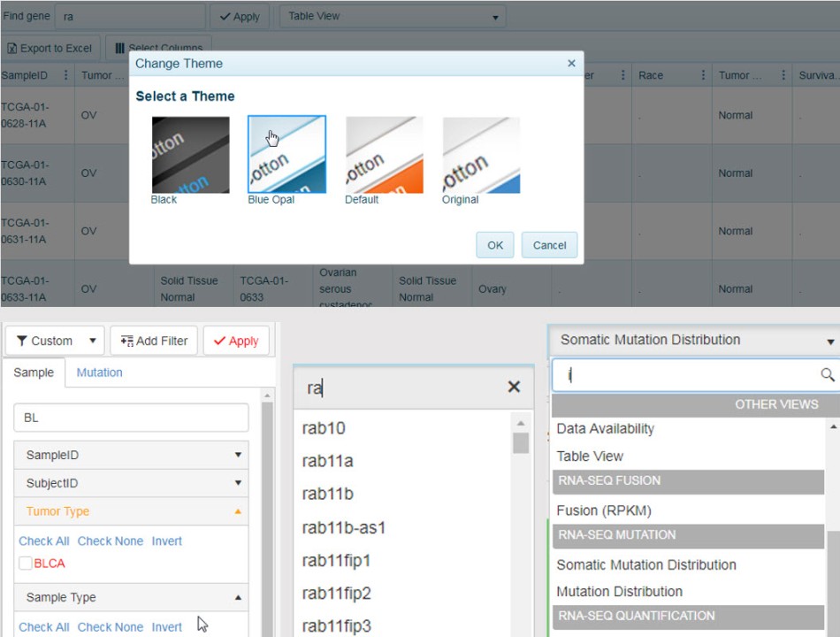Switch to the Mutation tab
The height and width of the screenshot is (637, 840).
coord(99,372)
